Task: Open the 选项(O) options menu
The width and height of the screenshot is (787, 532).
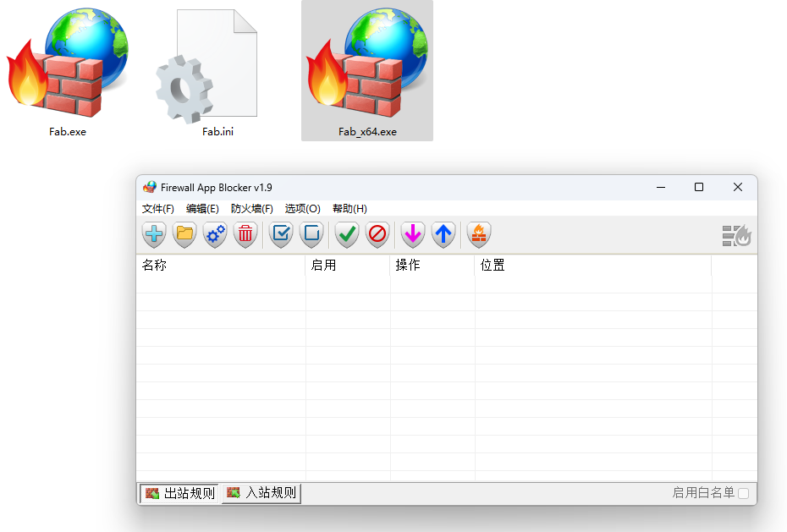Action: (301, 208)
